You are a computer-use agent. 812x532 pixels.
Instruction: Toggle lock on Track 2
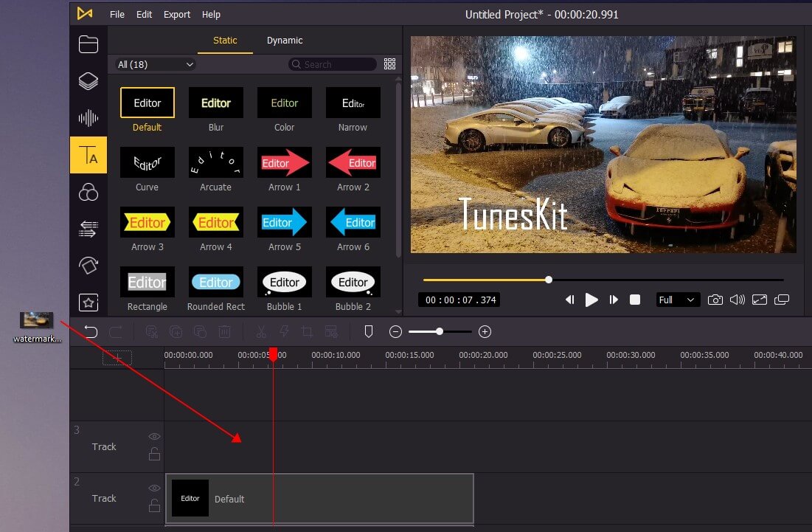click(x=154, y=505)
